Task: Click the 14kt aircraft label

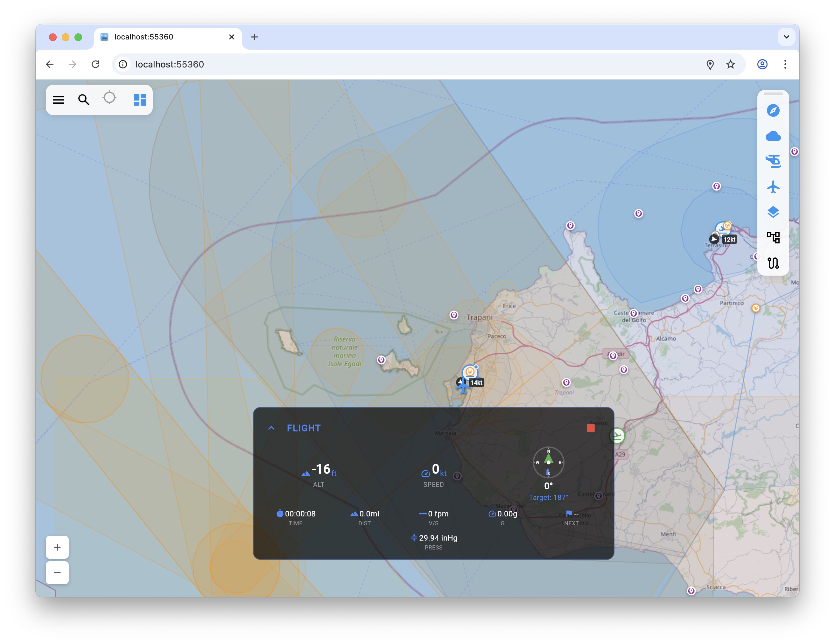Action: (476, 382)
